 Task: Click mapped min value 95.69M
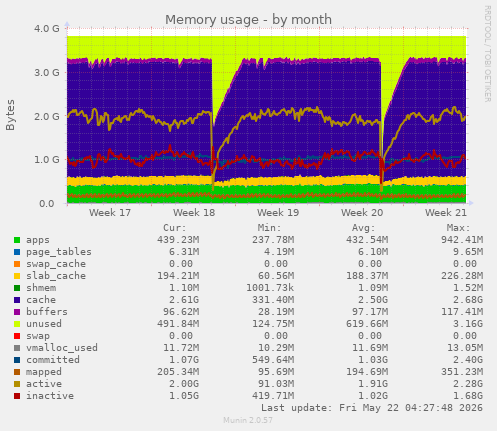pyautogui.click(x=276, y=372)
